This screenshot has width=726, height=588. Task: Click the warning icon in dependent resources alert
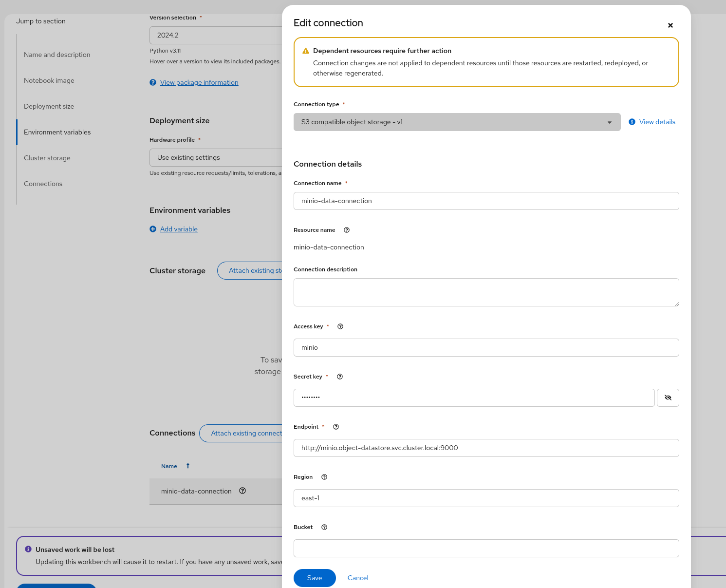click(x=306, y=51)
